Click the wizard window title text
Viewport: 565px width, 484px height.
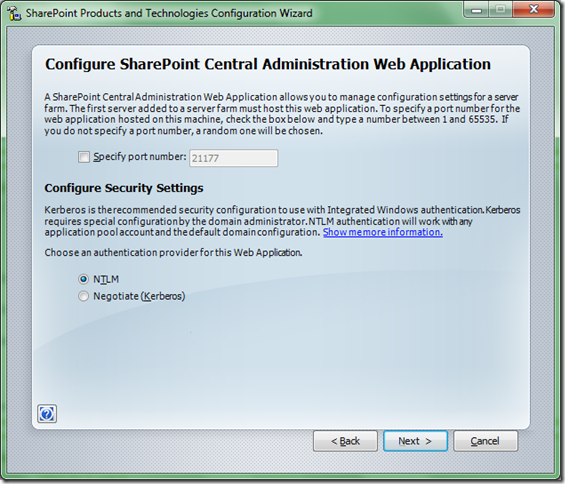pos(169,13)
